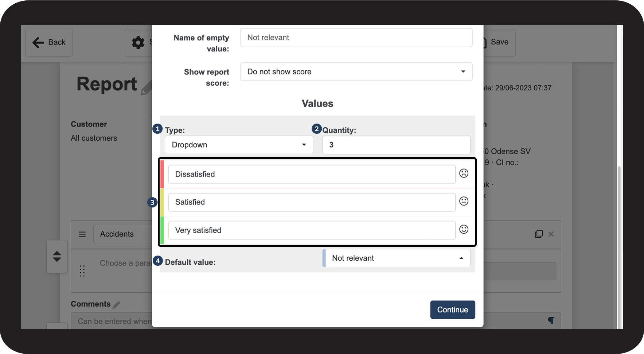
Task: Click the Very satisfied text field
Action: [x=312, y=230]
